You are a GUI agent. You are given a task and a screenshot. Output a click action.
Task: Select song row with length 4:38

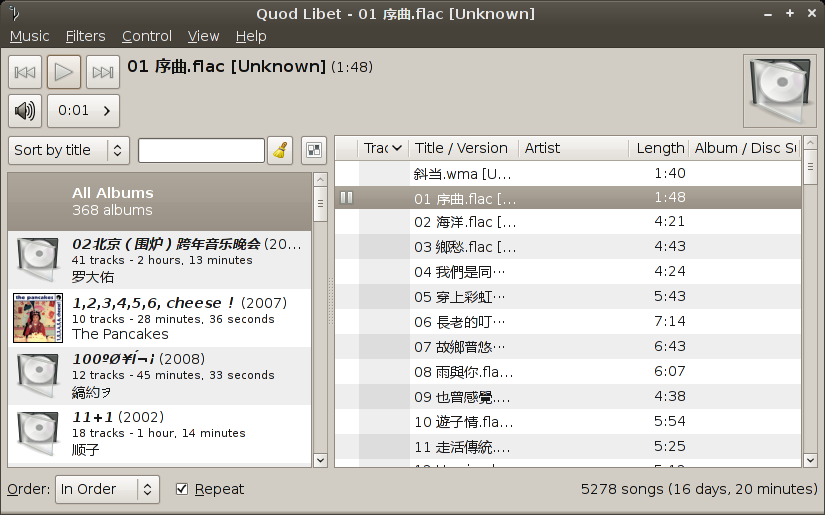(x=568, y=397)
